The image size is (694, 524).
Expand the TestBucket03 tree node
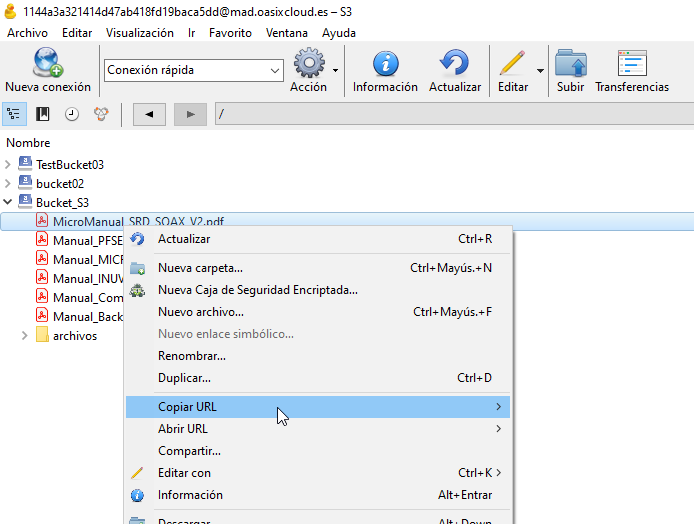[x=9, y=164]
